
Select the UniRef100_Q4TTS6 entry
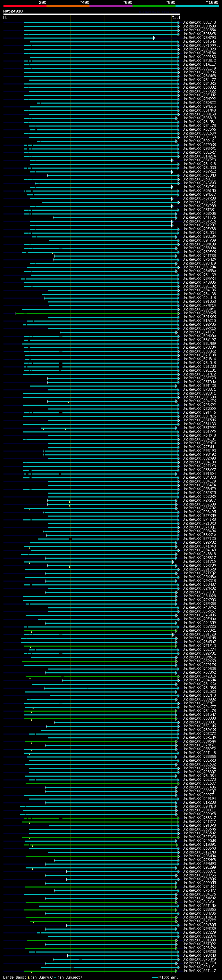coord(199,218)
